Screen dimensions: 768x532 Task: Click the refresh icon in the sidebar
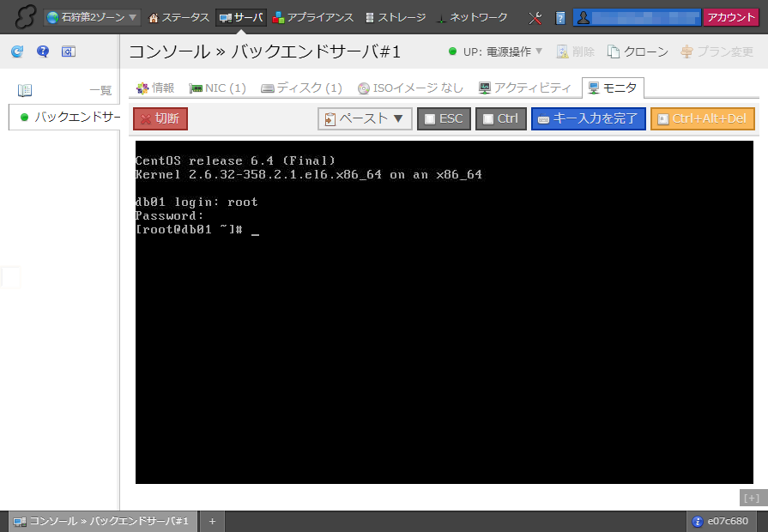point(17,51)
